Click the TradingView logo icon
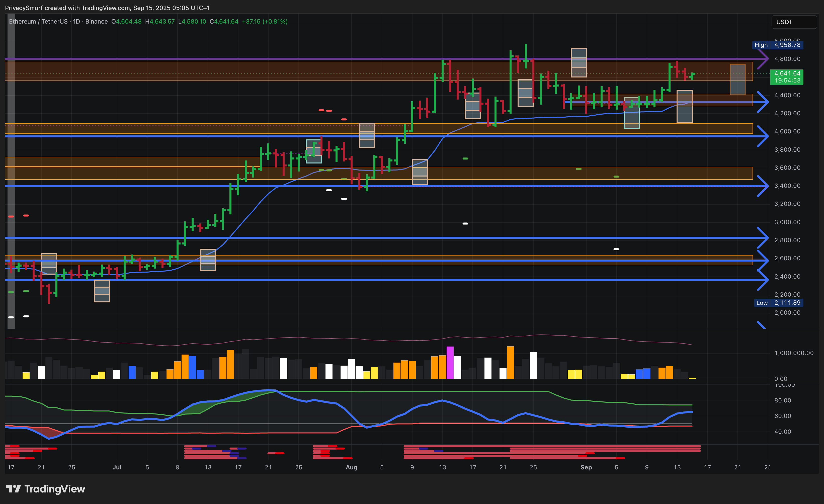Viewport: 824px width, 504px height. click(x=13, y=489)
